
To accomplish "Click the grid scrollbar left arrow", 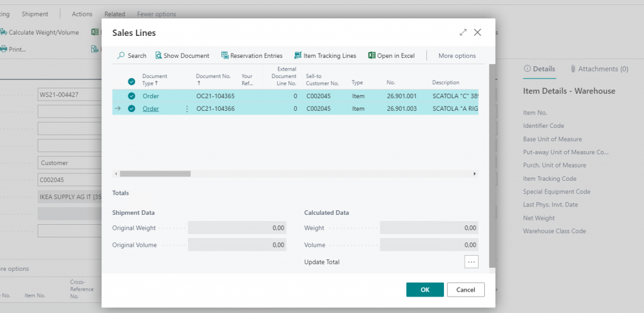I will tap(116, 174).
